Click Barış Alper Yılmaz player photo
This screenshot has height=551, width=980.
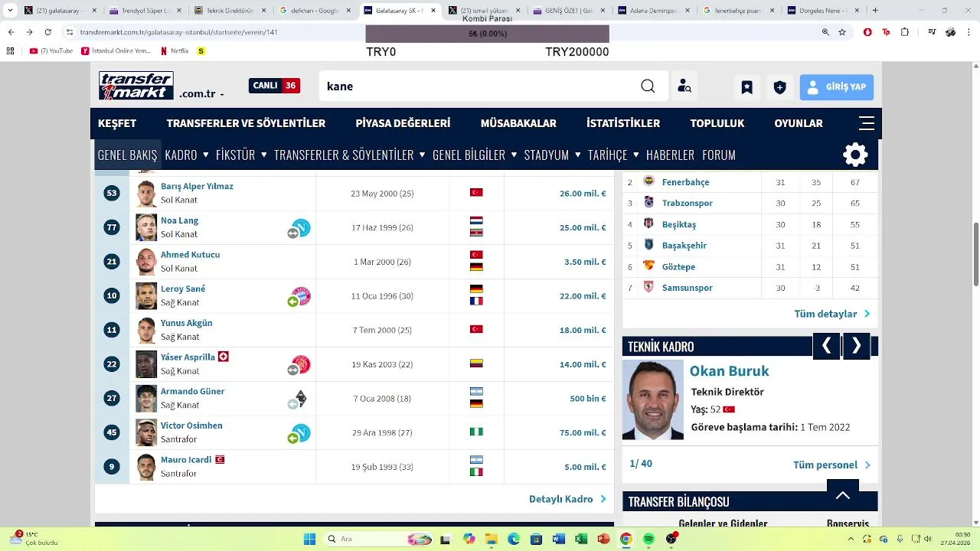point(146,194)
